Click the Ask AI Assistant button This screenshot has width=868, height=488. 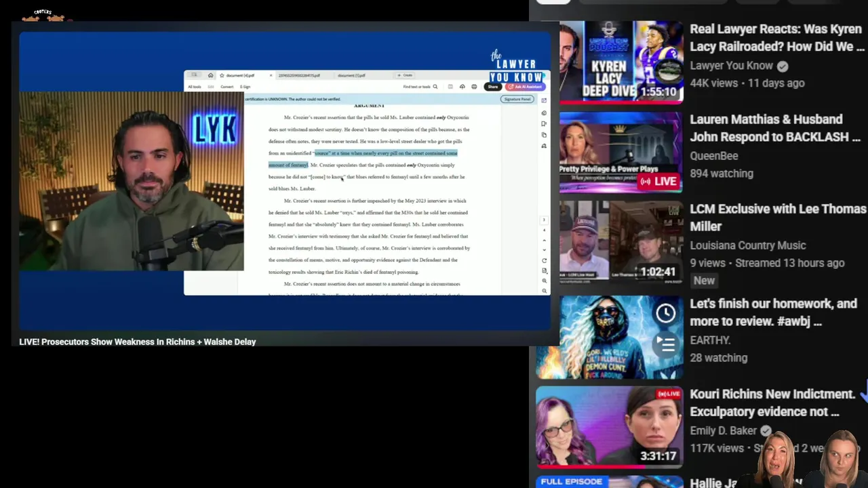[525, 87]
